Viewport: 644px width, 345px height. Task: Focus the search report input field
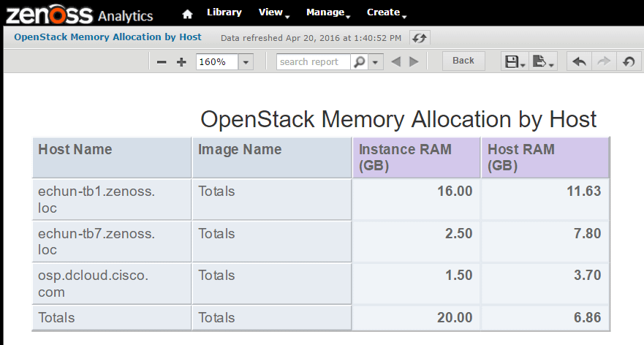314,62
